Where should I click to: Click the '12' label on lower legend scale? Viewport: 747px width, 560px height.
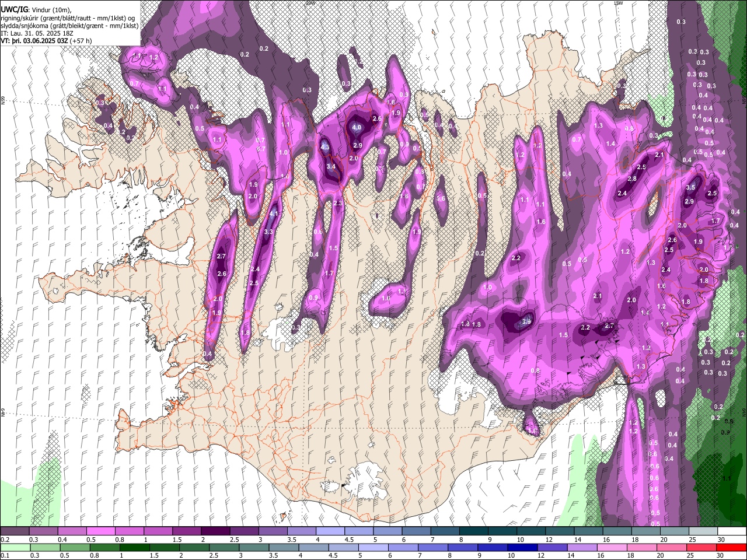pyautogui.click(x=541, y=556)
